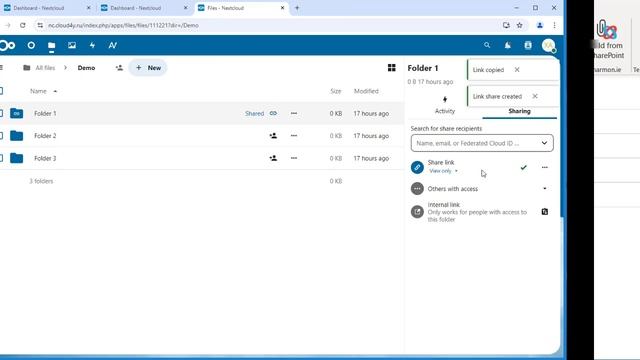This screenshot has height=360, width=640.
Task: Bookmark this page with star icon
Action: [x=519, y=25]
